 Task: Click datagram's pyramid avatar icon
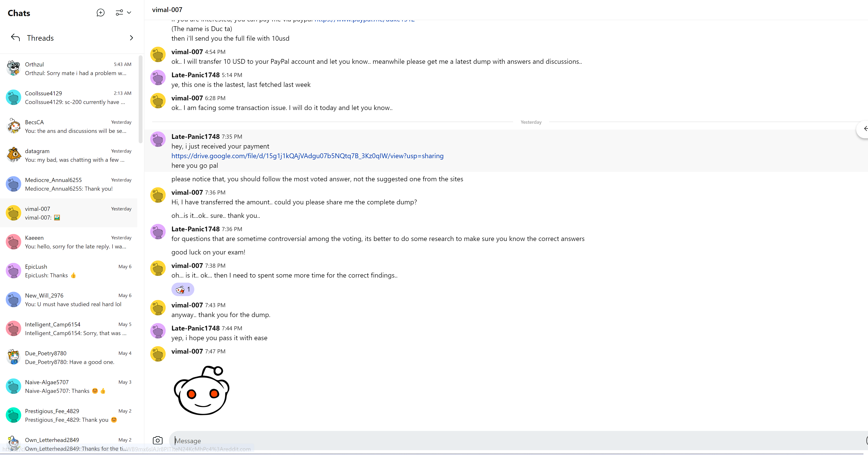pos(13,155)
